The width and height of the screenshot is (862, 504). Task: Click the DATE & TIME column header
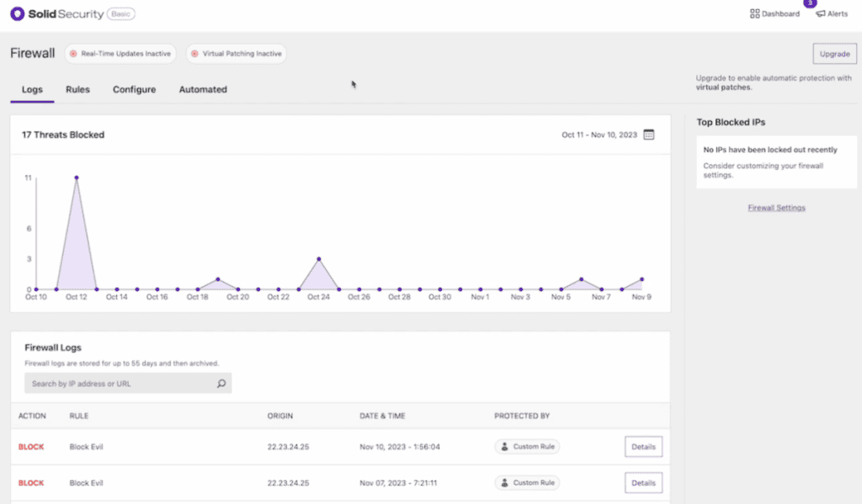pos(382,416)
